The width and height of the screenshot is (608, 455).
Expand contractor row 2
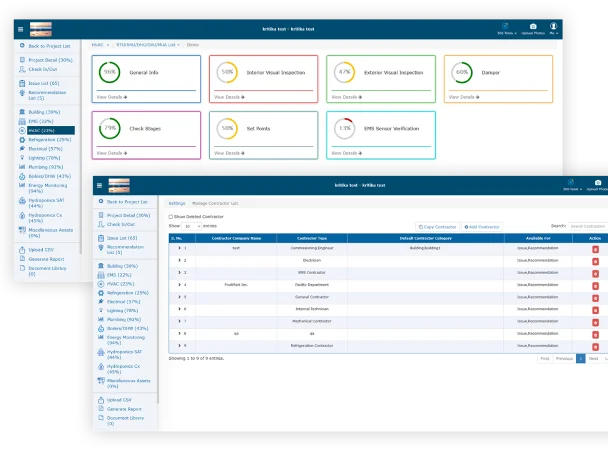(x=179, y=260)
